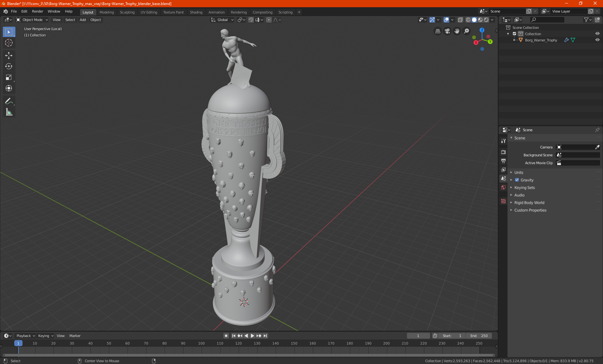Open the pivot point dropdown
Viewport: 603px width, 364px height.
pyautogui.click(x=241, y=20)
